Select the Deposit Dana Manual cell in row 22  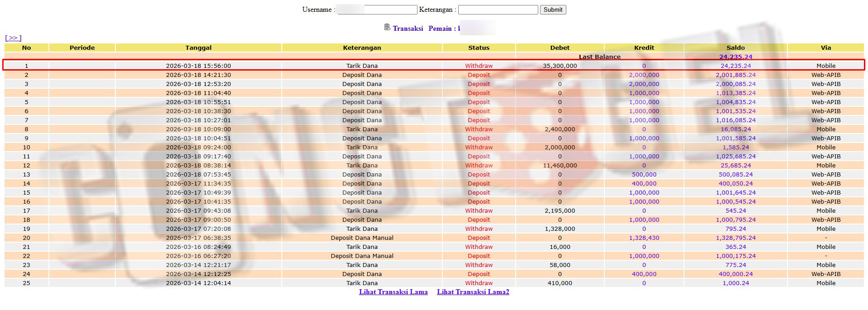[362, 256]
